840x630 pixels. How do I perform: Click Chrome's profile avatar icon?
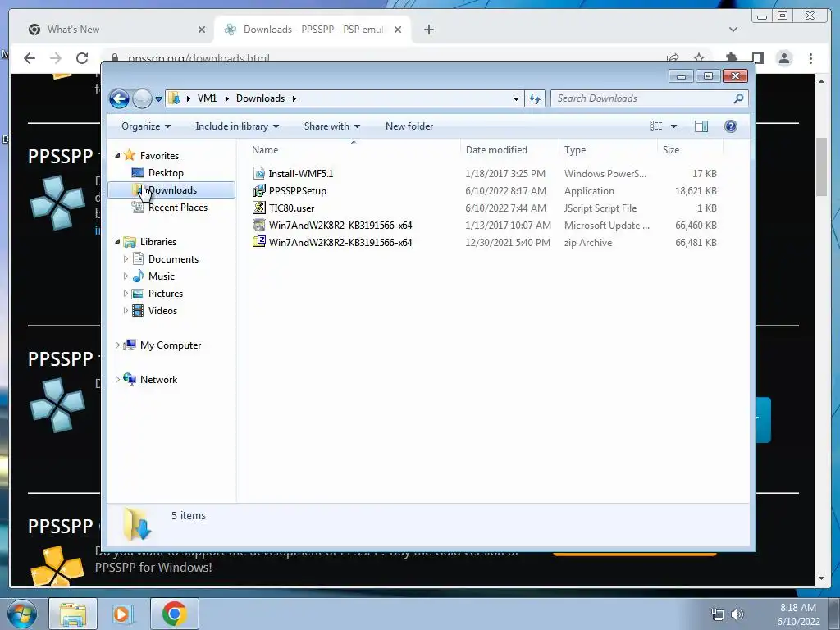(x=784, y=58)
